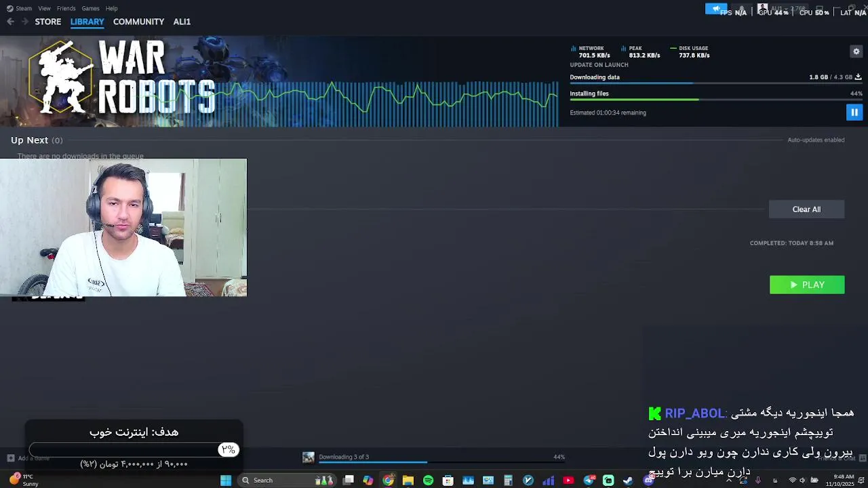Go forward with the right arrow

point(25,22)
